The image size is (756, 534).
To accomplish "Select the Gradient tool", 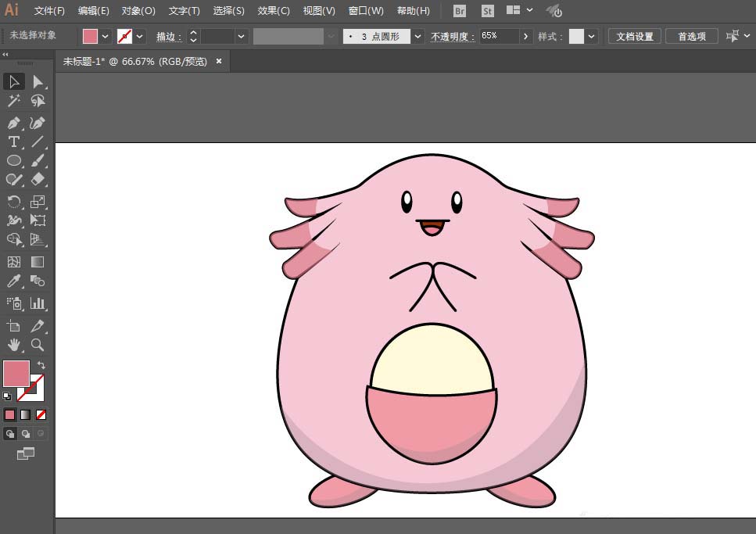I will [x=38, y=261].
